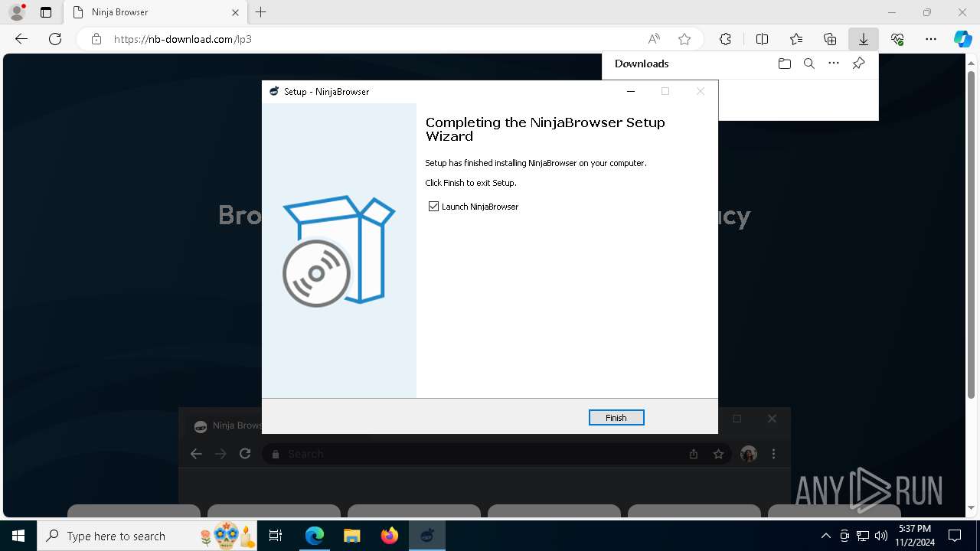The width and height of the screenshot is (980, 551).
Task: Toggle the Downloads toolbar button
Action: (864, 39)
